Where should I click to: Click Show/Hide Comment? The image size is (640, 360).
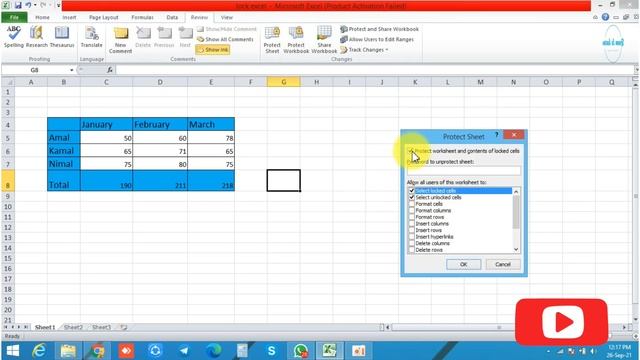pyautogui.click(x=227, y=29)
